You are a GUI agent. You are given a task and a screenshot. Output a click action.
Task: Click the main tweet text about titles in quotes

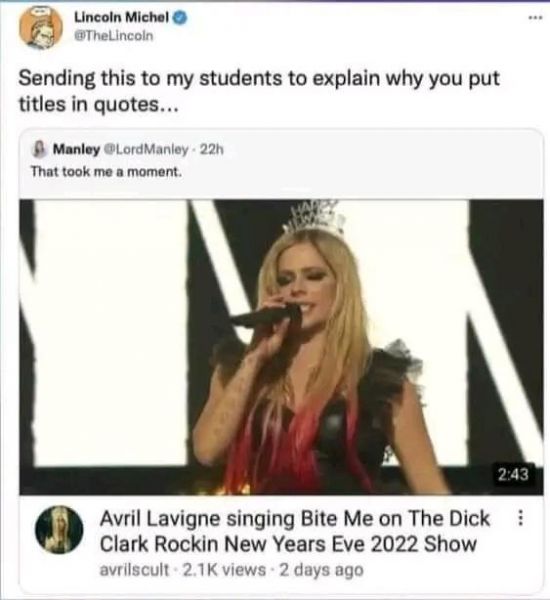(259, 91)
